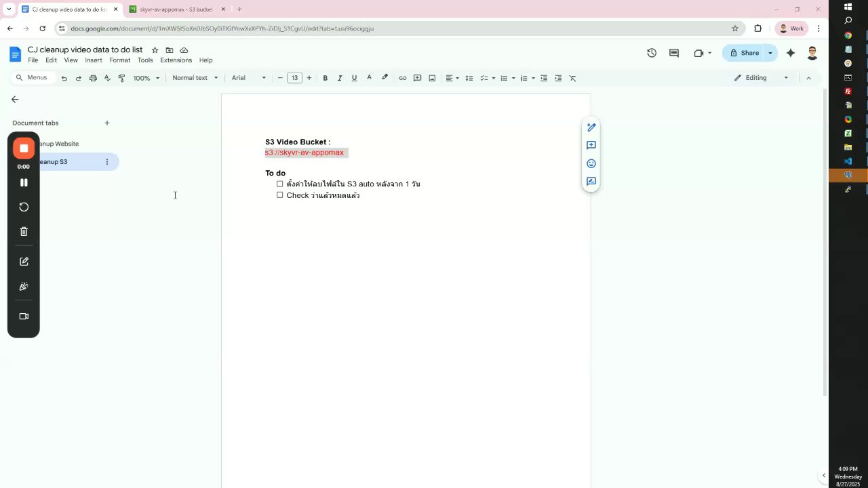Decrease the paragraph indent
Viewport: 868px width, 488px height.
(x=544, y=78)
